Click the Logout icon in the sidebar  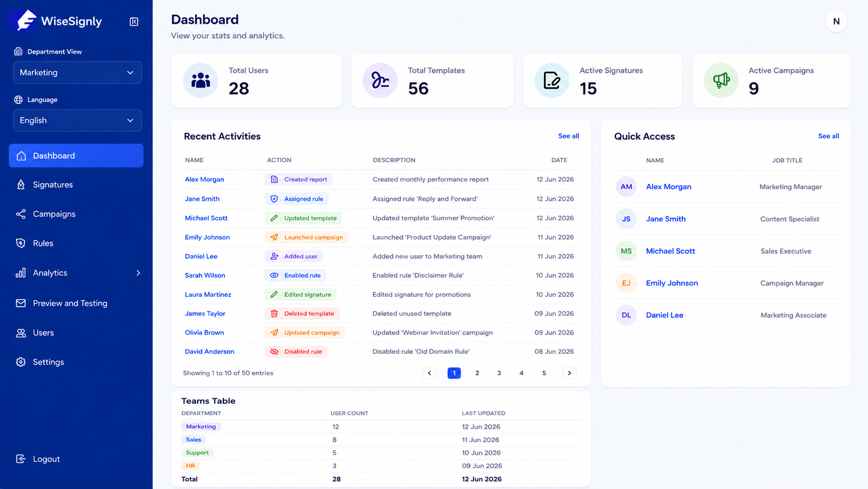point(21,459)
